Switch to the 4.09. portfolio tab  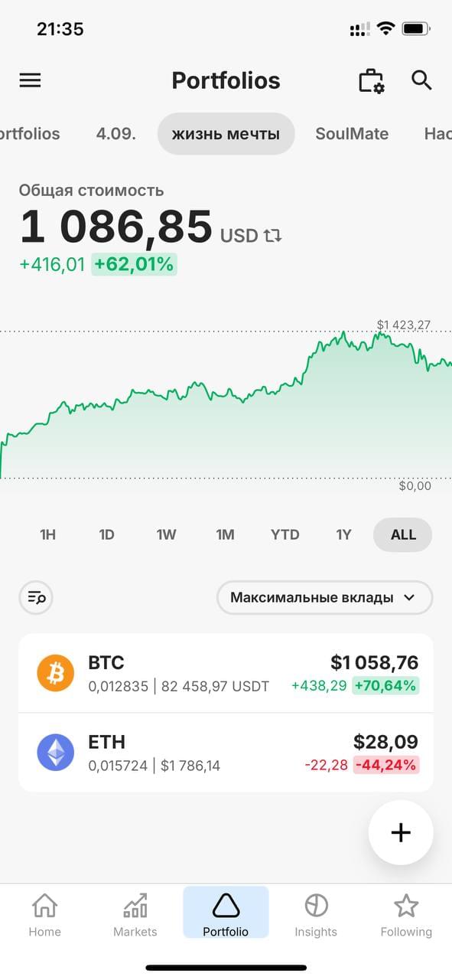pos(116,134)
